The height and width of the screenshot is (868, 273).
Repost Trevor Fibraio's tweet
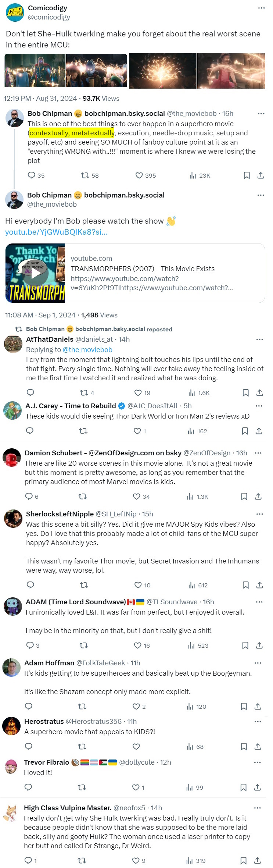point(82,787)
